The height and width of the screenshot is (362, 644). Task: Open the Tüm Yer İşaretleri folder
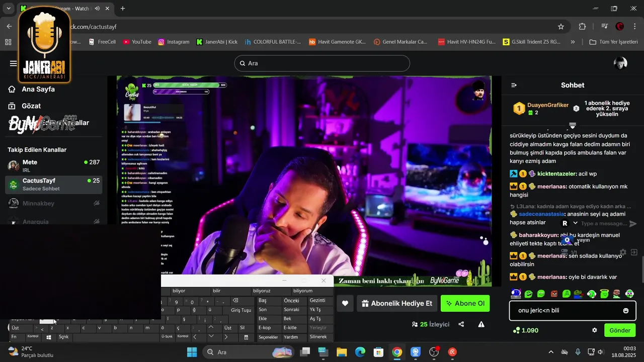(x=613, y=42)
